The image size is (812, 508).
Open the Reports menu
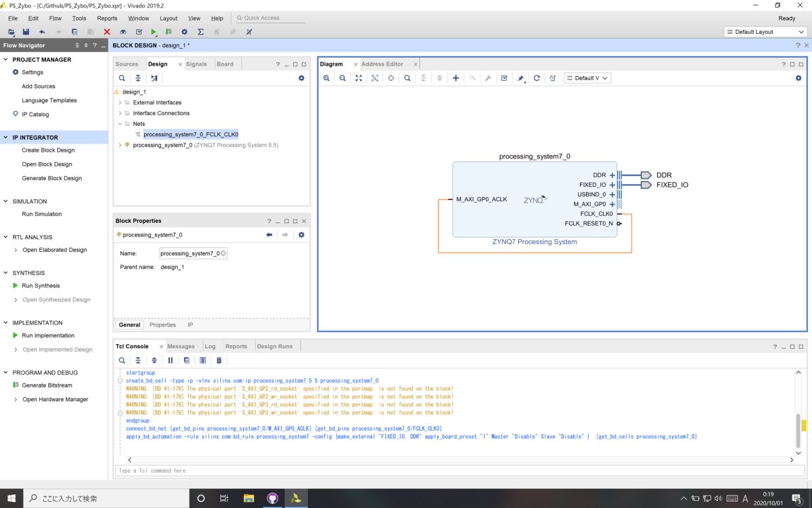pos(107,18)
